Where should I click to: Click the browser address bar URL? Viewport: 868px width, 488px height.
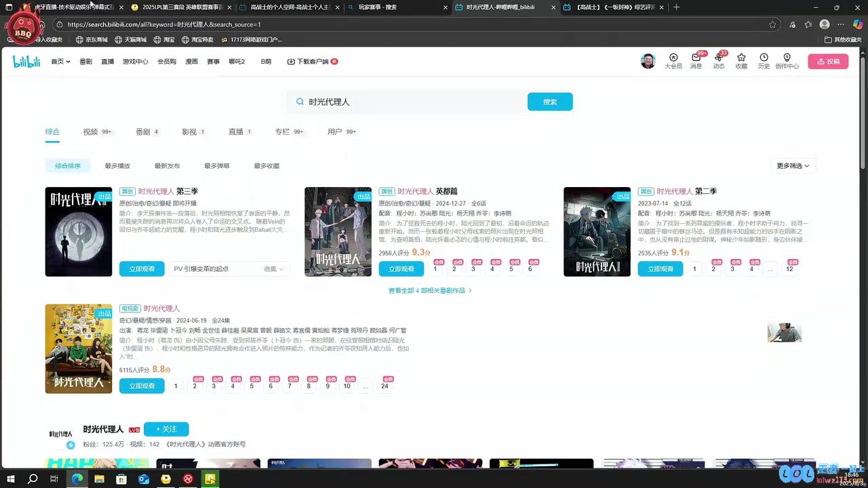pyautogui.click(x=165, y=24)
